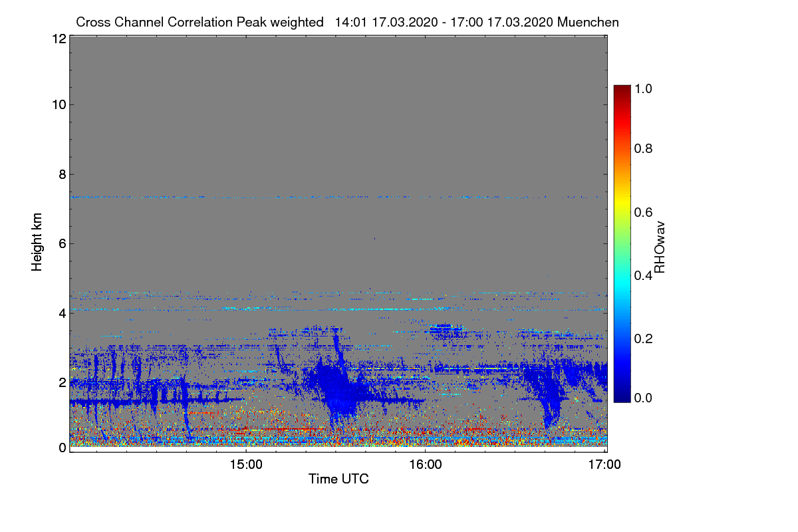Select the 'Muenchen' station label in the title
798x532 pixels.
point(589,22)
